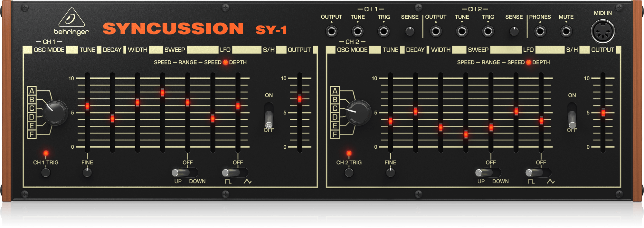This screenshot has height=228, width=644.
Task: Click the MUTE jack socket
Action: [x=566, y=32]
